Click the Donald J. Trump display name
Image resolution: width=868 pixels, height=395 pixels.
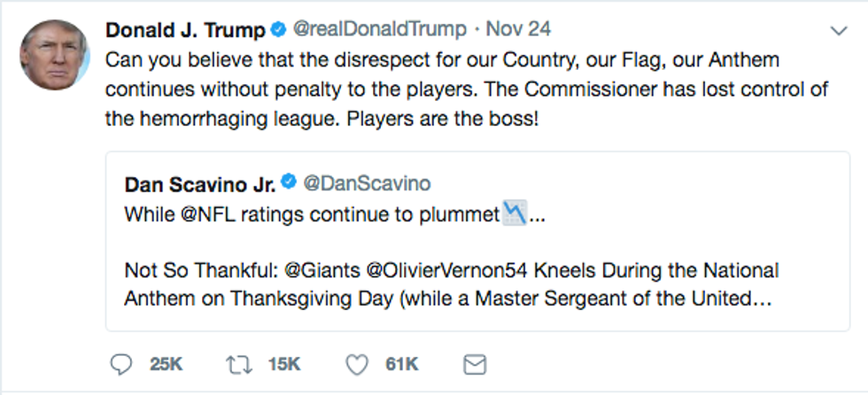tap(185, 30)
